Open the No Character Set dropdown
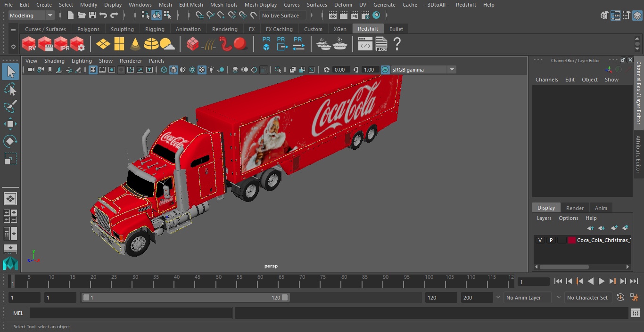Image resolution: width=644 pixels, height=332 pixels. (x=588, y=298)
